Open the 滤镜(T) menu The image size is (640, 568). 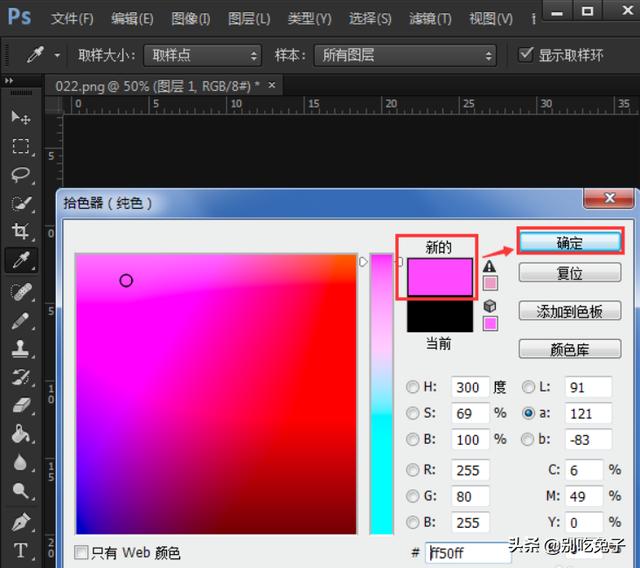429,18
